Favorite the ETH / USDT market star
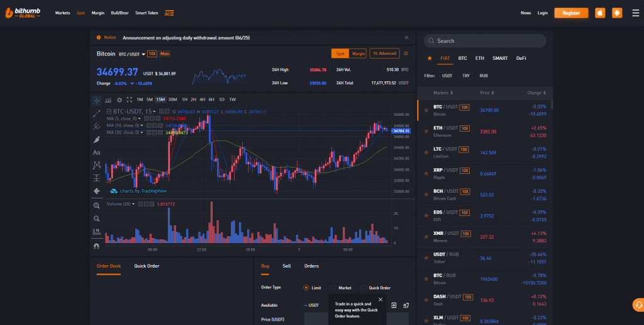644x325 pixels. point(426,131)
